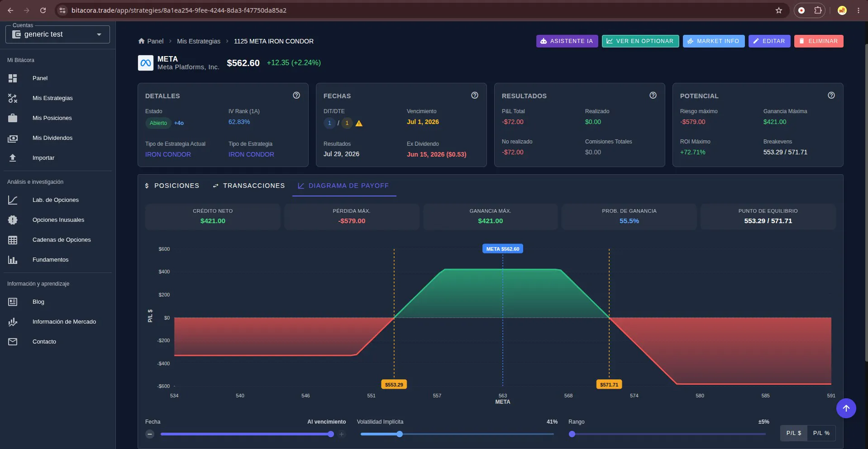868x449 pixels.
Task: Open the site information icon in address bar
Action: (63, 10)
